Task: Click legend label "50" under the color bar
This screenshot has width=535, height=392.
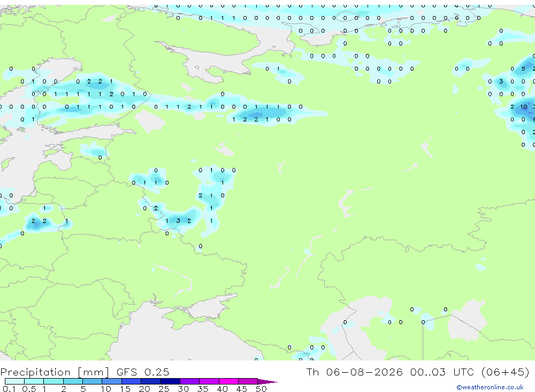Action: coord(261,389)
